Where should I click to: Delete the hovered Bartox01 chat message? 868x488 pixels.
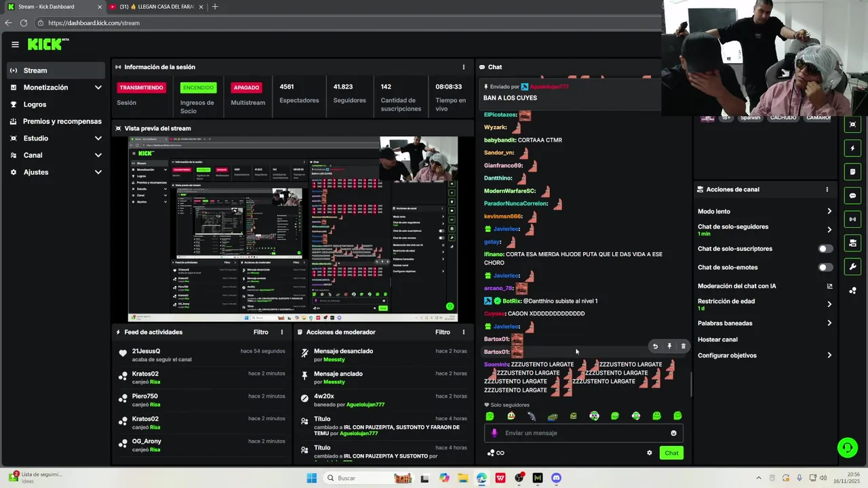pos(683,346)
